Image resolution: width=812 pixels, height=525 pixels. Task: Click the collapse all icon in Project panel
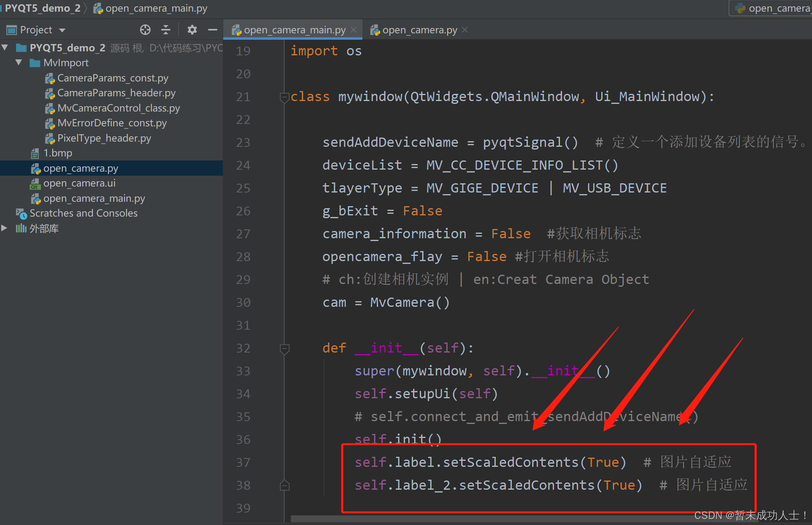[166, 30]
